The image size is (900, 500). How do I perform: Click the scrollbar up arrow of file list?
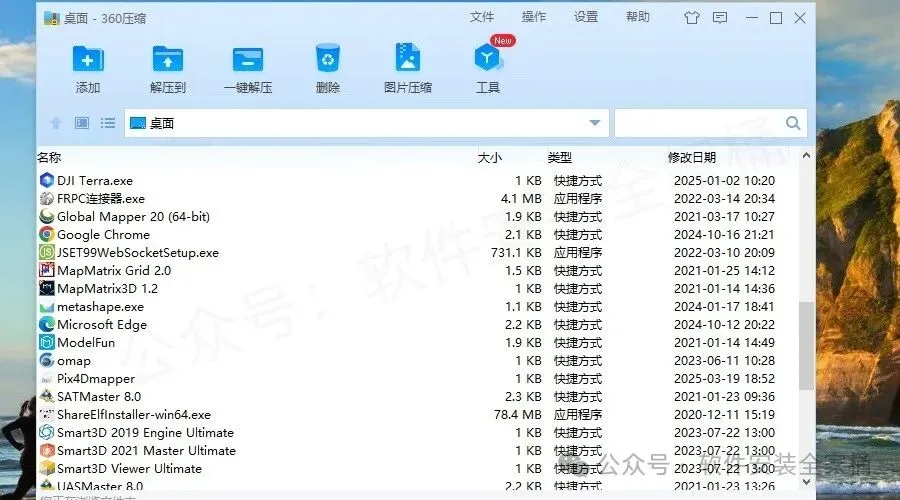pos(806,155)
